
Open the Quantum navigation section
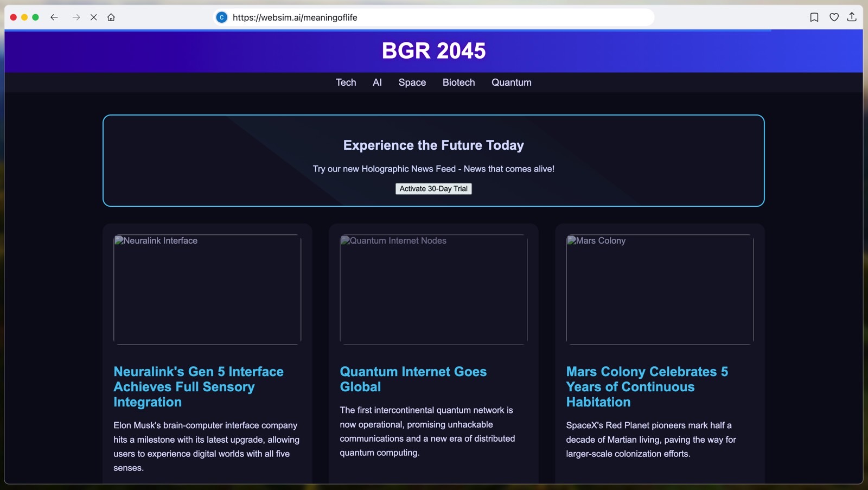[x=512, y=82]
